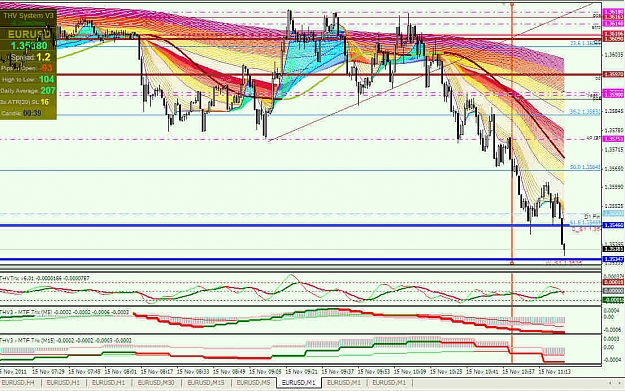Click the 15 Nov 09:05 time axis label
Screen dimensions: 625x391
(x=265, y=371)
